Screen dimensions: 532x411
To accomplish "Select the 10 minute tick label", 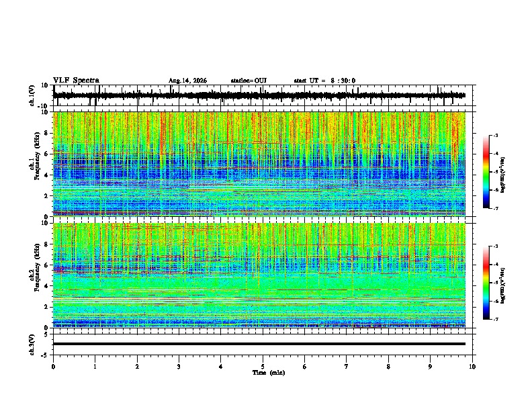I will [472, 367].
